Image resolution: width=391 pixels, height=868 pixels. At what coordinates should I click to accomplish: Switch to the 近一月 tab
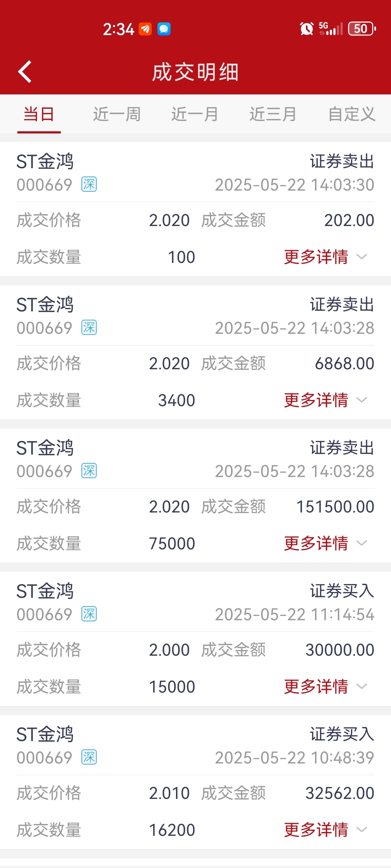[x=195, y=114]
